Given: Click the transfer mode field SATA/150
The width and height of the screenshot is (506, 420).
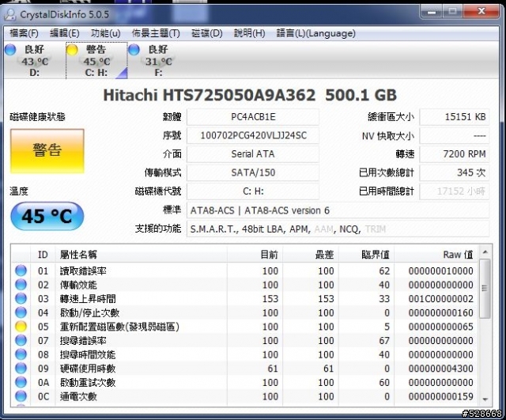Looking at the screenshot, I should tap(253, 172).
